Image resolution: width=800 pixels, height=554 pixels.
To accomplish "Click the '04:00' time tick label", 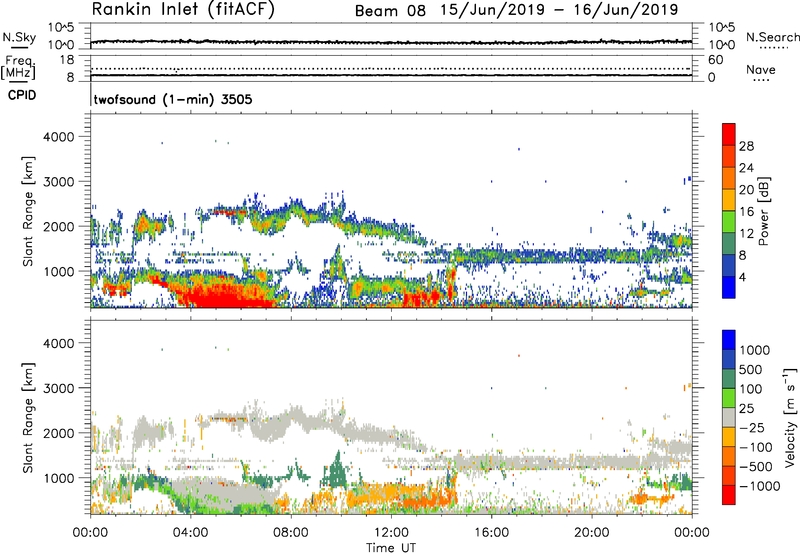I will [190, 533].
